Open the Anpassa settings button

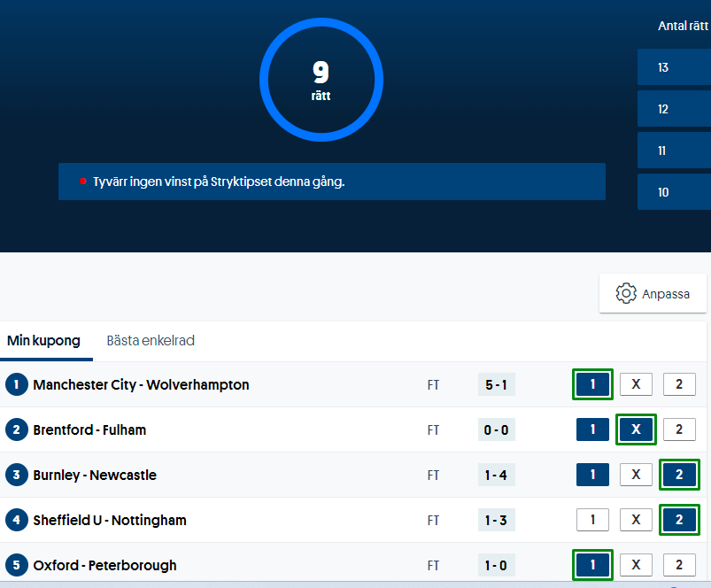(x=653, y=293)
